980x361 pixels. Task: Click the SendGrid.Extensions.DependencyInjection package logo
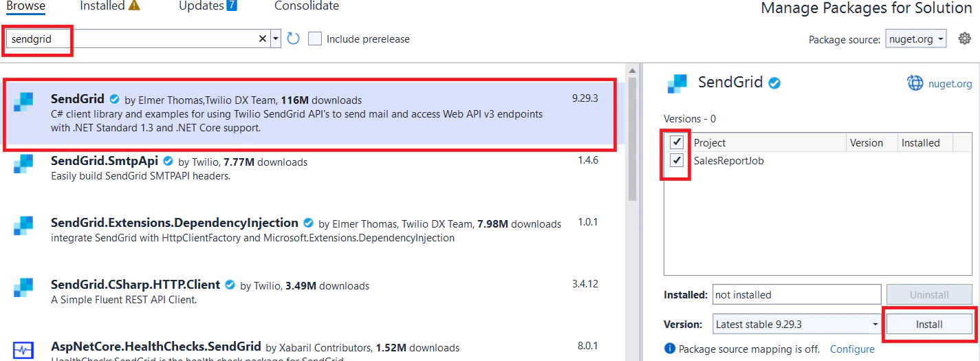23,226
